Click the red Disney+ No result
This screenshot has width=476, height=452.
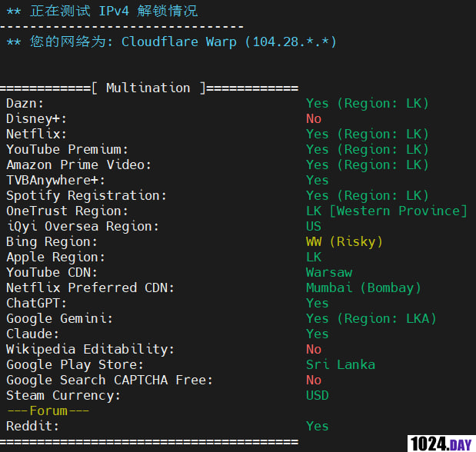tap(314, 118)
